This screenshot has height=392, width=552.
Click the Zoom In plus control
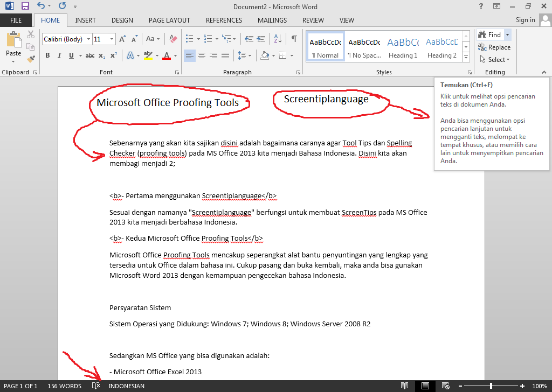tap(522, 386)
